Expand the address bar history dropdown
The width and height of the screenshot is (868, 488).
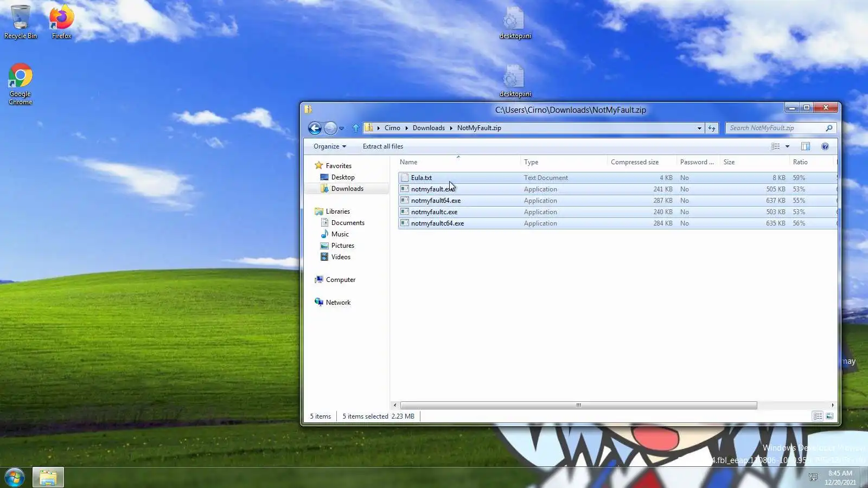699,128
